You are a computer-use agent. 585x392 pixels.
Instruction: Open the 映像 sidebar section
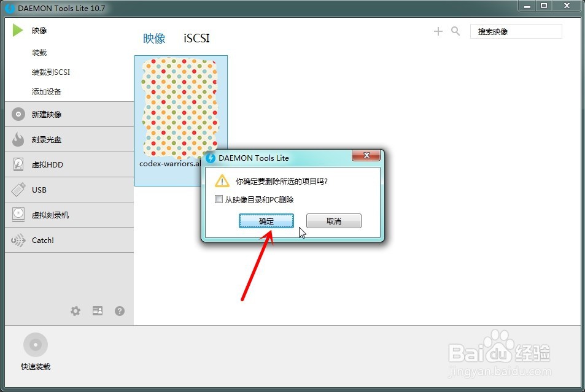39,31
